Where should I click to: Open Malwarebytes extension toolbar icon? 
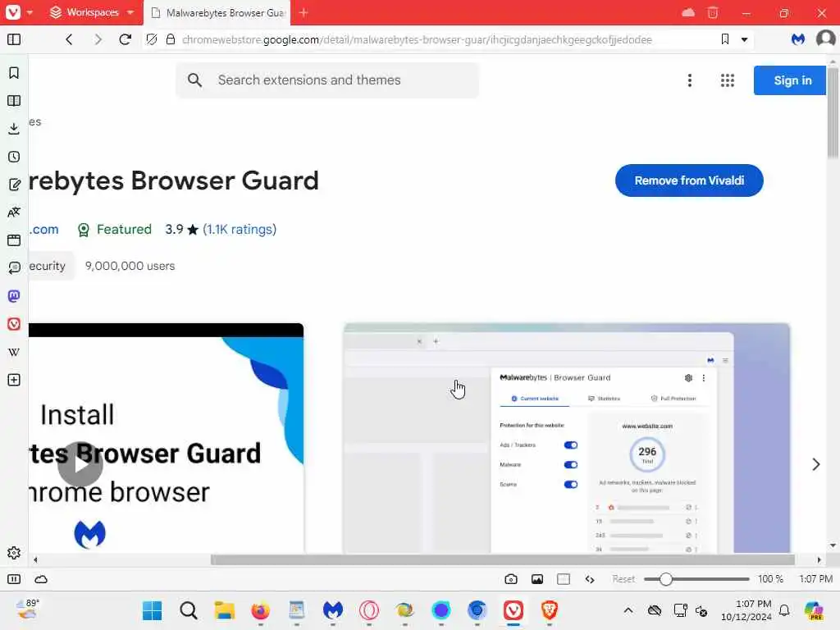tap(798, 39)
